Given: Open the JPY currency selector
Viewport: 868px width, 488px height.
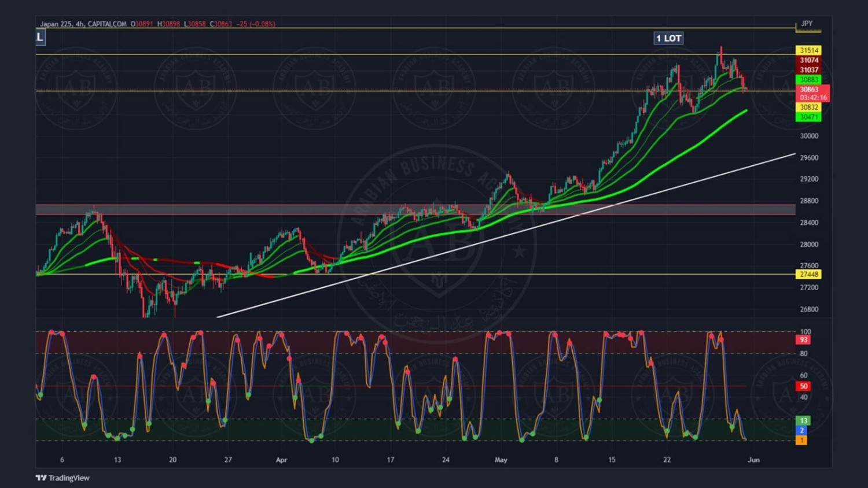Looking at the screenshot, I should coord(807,24).
